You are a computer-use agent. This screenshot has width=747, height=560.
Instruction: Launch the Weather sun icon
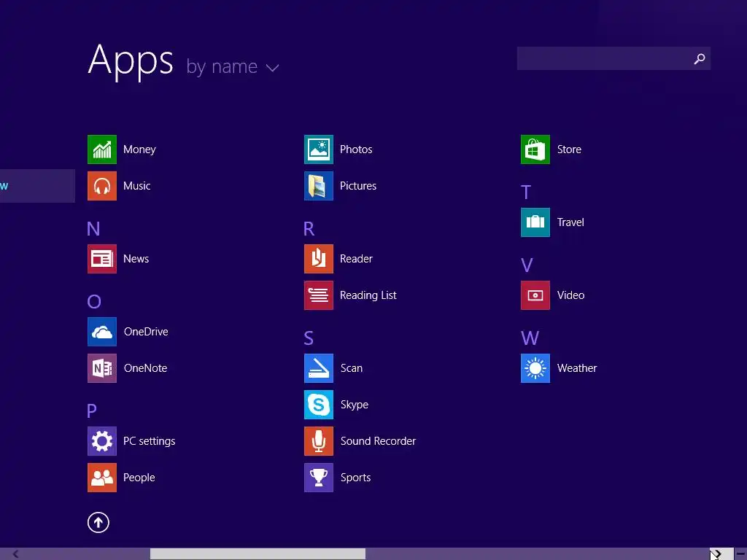coord(535,368)
